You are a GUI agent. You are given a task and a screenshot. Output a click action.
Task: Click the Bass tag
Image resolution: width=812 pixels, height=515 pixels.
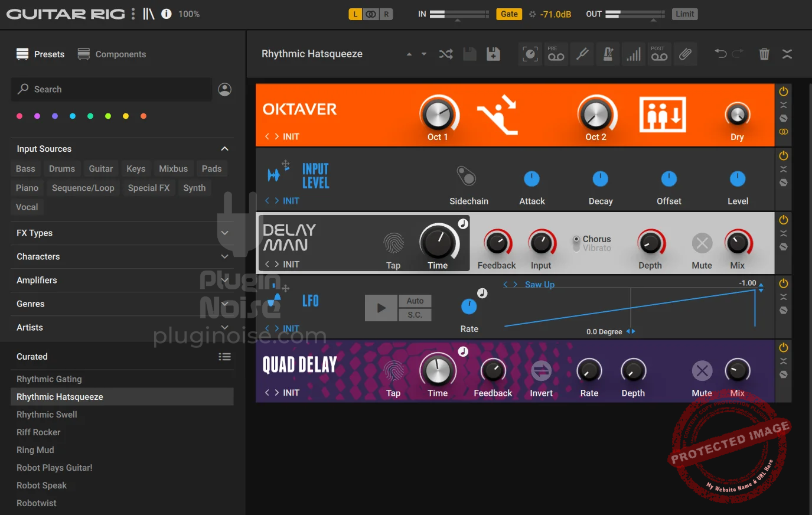(x=25, y=169)
